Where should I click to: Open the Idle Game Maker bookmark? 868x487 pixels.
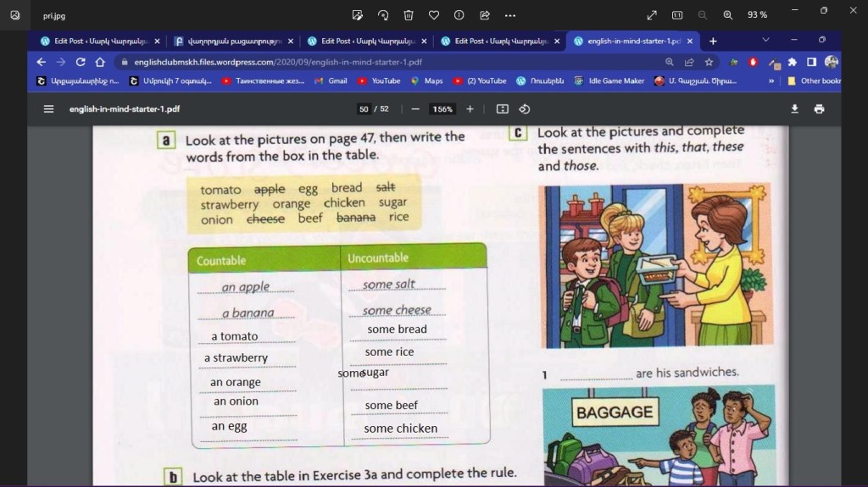(609, 81)
